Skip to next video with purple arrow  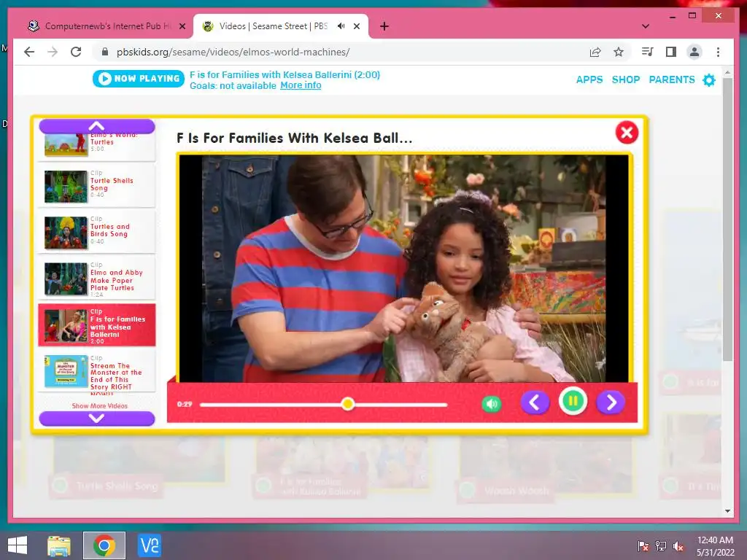611,402
